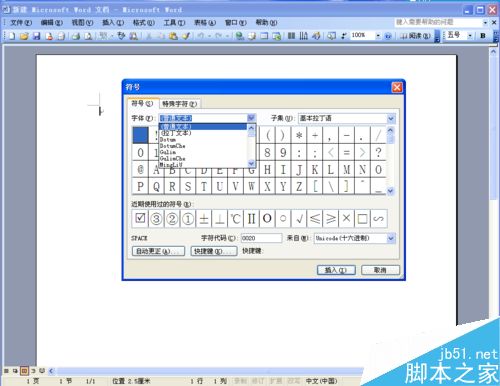The image size is (500, 386).
Task: Close the 符号 dialog with red X
Action: click(397, 87)
